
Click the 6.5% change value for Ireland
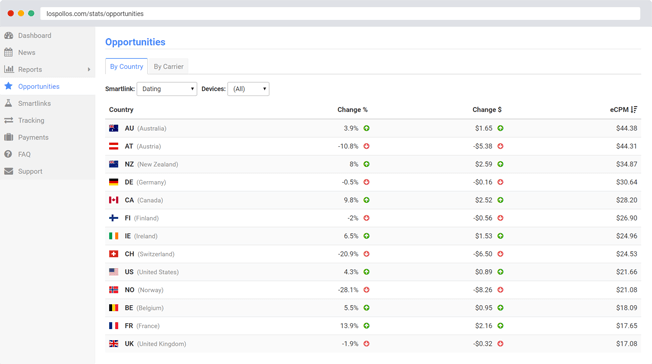coord(351,236)
